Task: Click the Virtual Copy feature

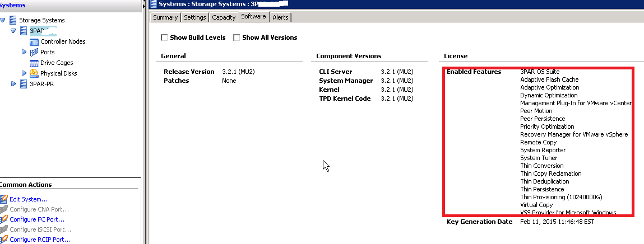Action: click(537, 205)
